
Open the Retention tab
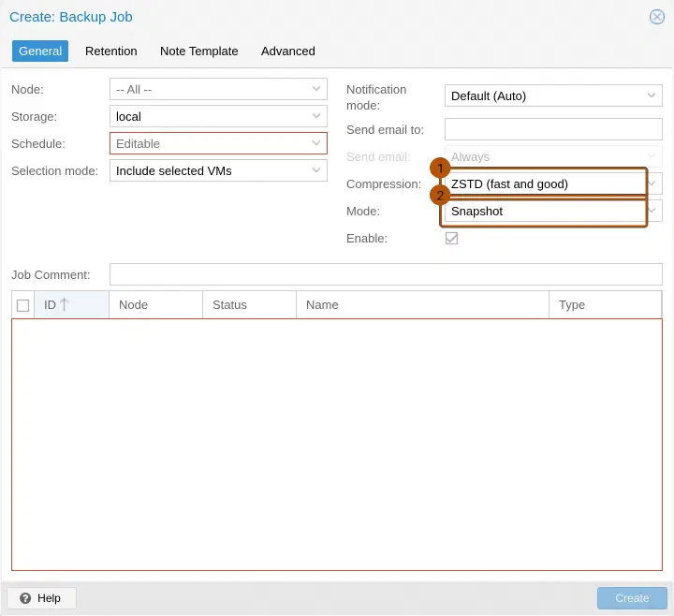(x=110, y=51)
